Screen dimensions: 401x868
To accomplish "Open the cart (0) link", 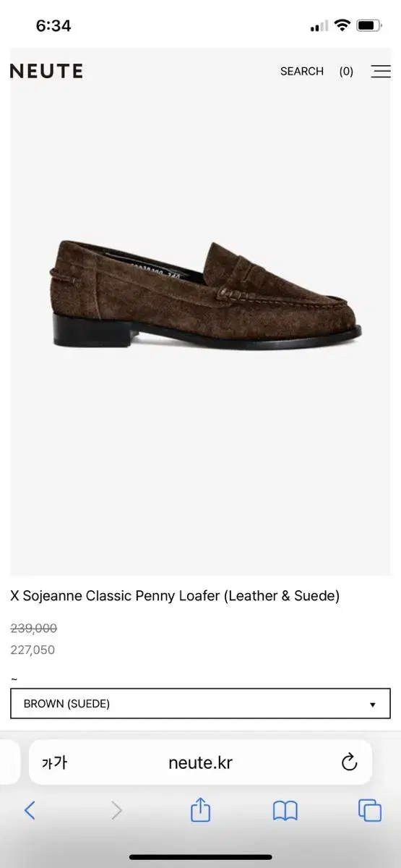I will click(346, 72).
